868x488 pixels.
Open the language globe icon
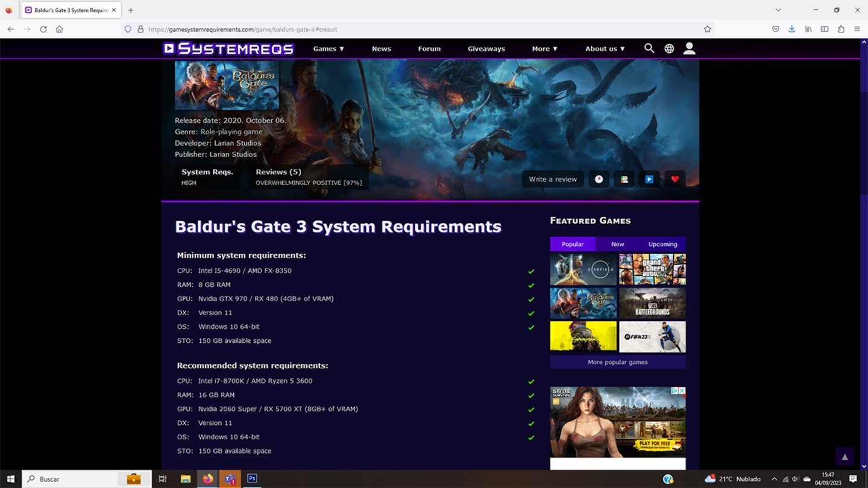669,48
